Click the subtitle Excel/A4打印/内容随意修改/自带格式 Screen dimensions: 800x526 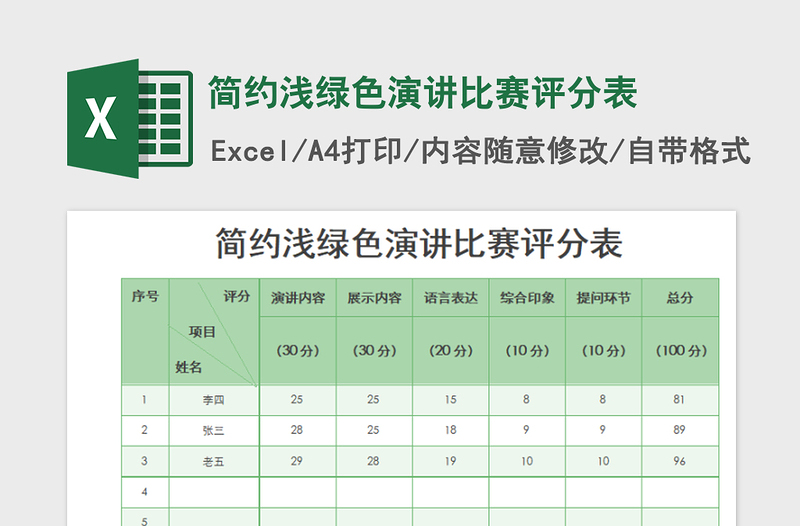[481, 152]
